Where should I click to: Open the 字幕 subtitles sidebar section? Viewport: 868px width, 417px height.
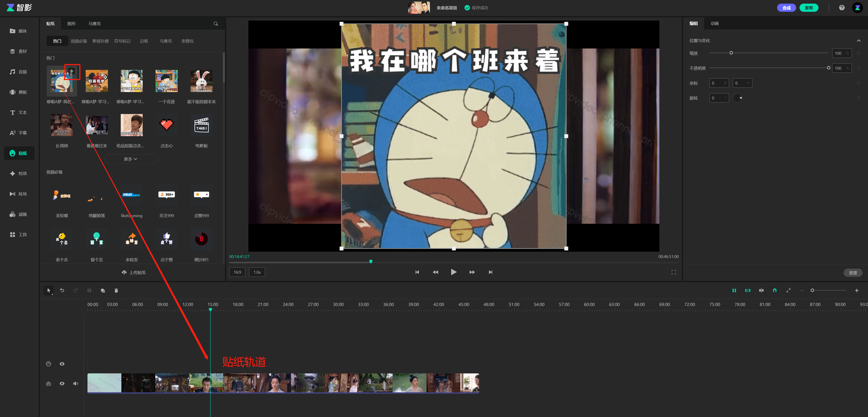point(18,133)
